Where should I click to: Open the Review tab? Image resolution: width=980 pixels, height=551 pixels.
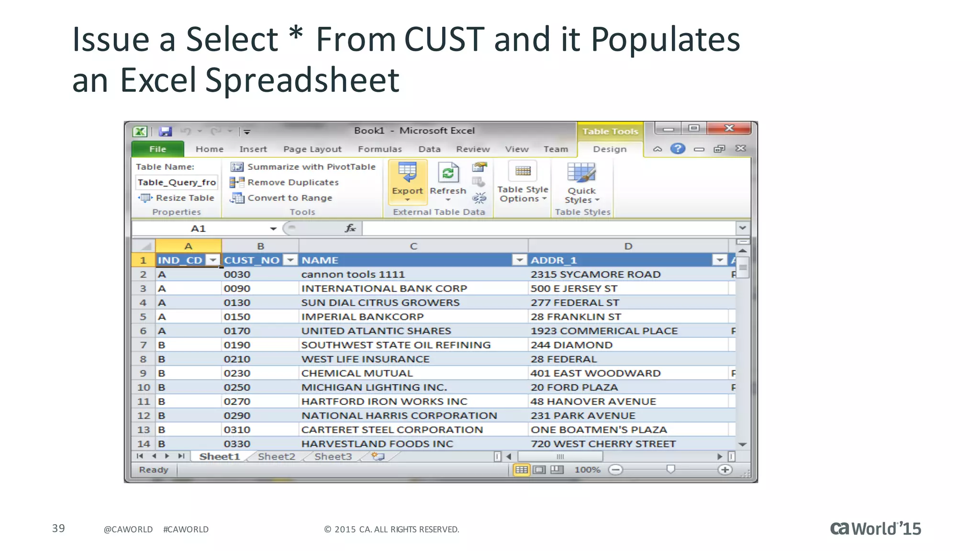[473, 149]
